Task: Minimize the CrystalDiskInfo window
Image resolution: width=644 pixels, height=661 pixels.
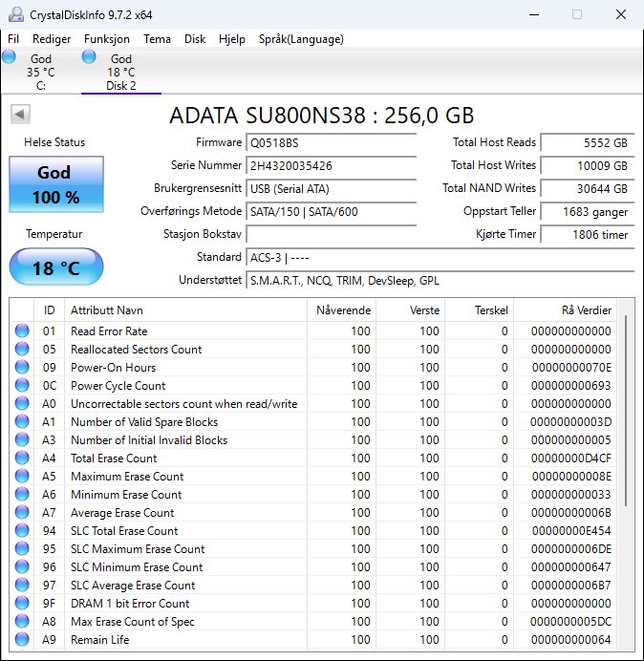Action: (534, 14)
